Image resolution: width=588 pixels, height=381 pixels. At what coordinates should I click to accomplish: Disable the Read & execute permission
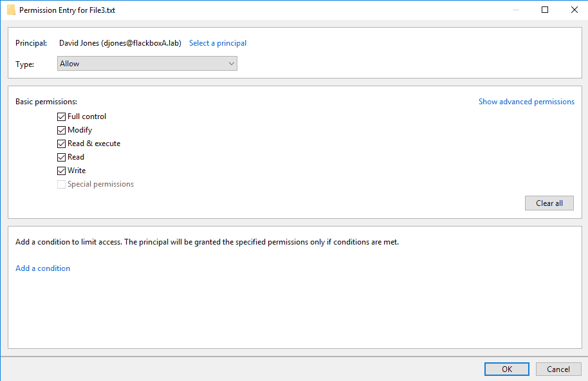tap(62, 144)
